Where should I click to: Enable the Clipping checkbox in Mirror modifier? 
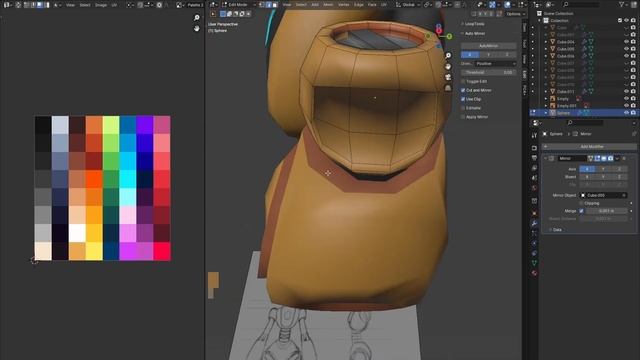click(x=581, y=203)
